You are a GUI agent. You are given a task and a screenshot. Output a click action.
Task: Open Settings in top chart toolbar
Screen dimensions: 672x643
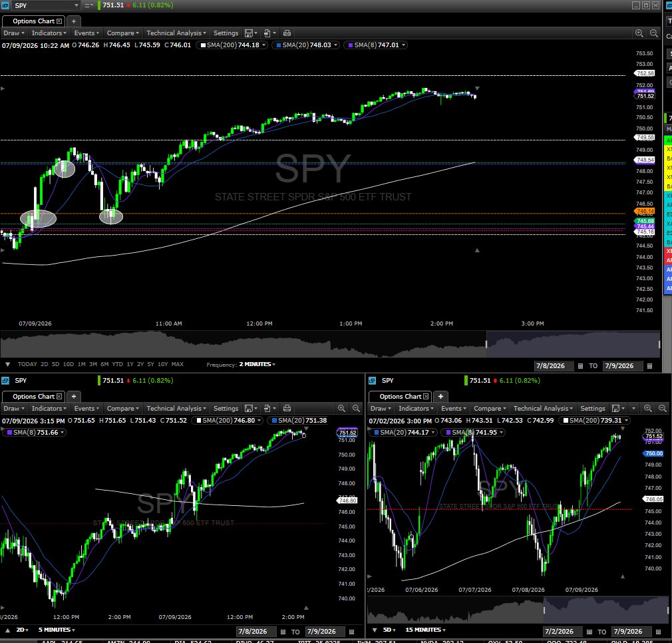pyautogui.click(x=226, y=33)
